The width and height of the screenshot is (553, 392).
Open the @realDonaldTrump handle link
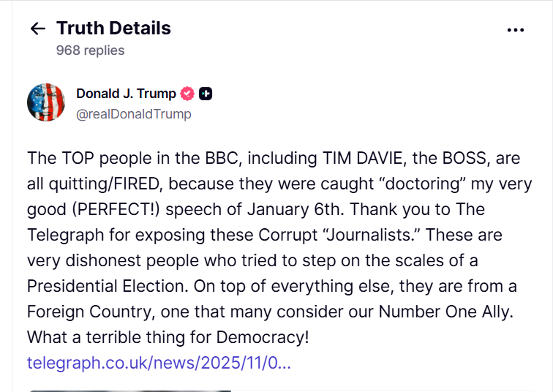click(x=133, y=113)
